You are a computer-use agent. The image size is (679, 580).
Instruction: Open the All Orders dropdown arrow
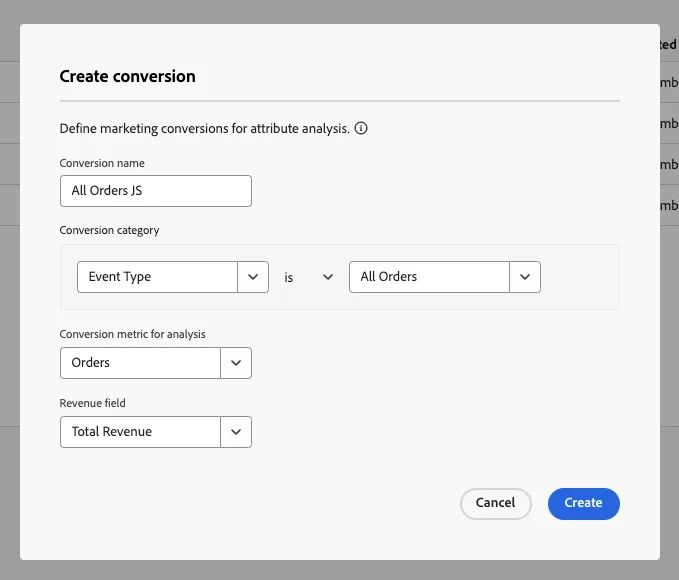[x=525, y=277]
